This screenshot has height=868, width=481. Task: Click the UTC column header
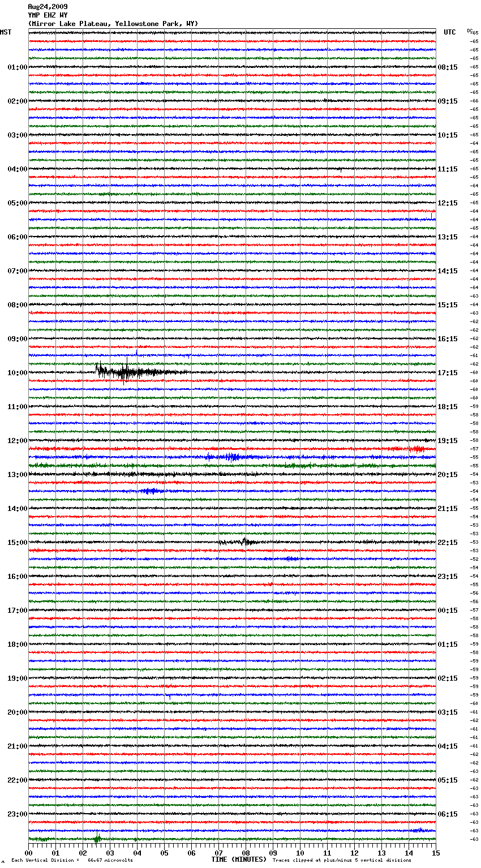[x=449, y=32]
